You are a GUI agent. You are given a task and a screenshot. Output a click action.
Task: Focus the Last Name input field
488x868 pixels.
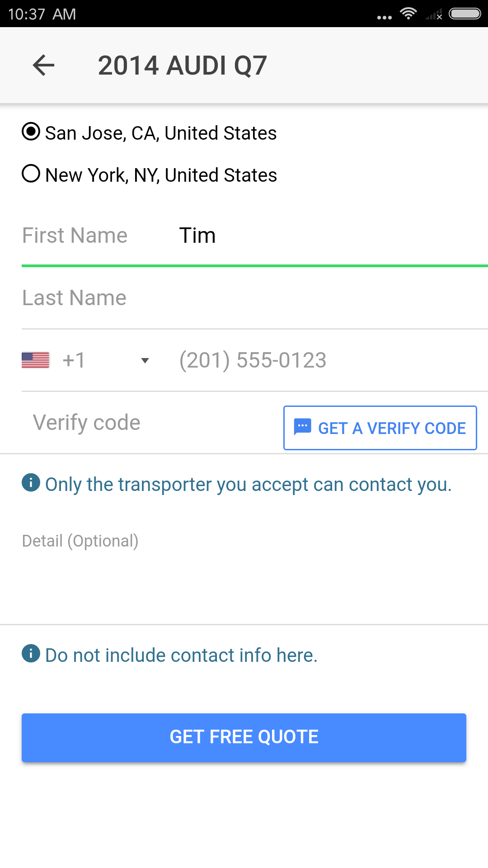(255, 298)
